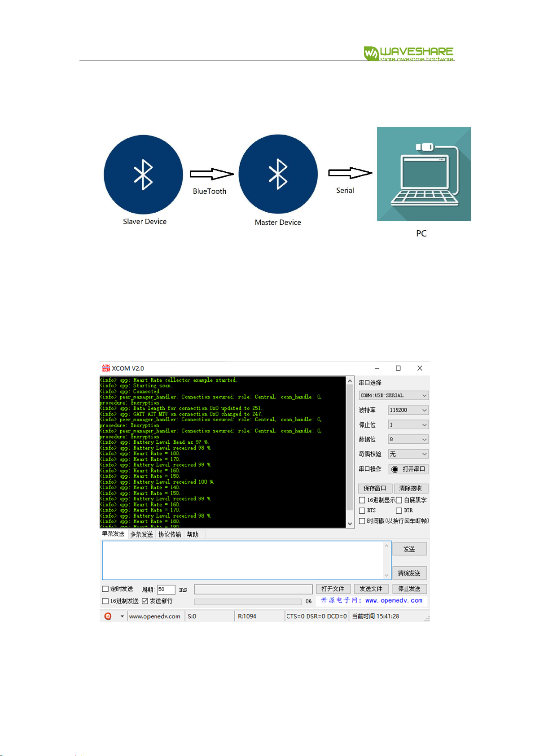Click the Serial arrow label
The width and height of the screenshot is (535, 756).
pyautogui.click(x=345, y=191)
